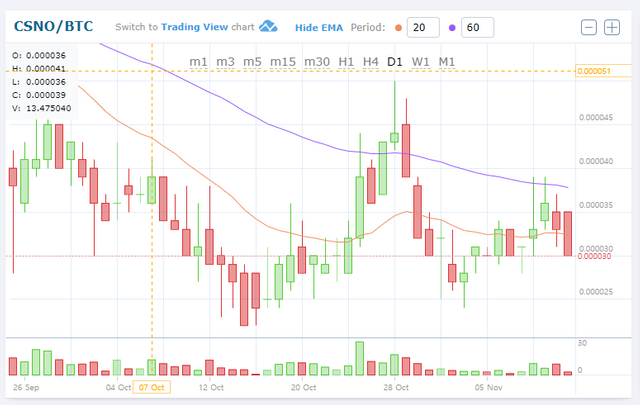Click the 26 Sep date label
The width and height of the screenshot is (640, 405).
coord(26,387)
